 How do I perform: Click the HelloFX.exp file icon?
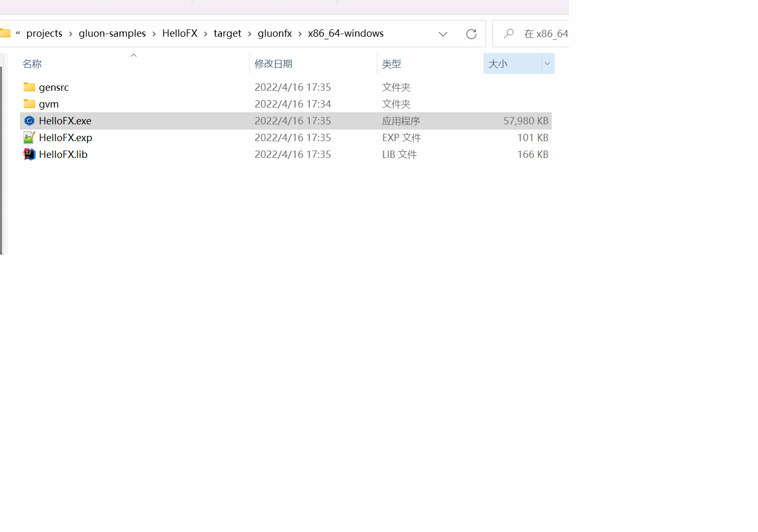29,137
